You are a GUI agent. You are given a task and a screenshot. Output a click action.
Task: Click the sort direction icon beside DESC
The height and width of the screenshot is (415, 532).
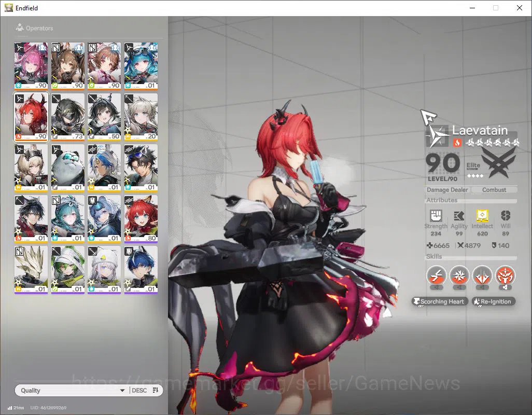[156, 390]
